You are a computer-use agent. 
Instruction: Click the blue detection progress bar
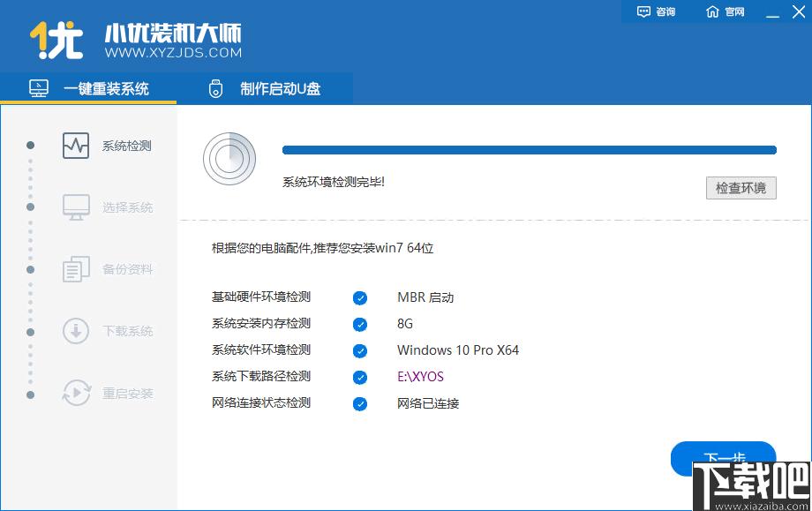(x=530, y=150)
